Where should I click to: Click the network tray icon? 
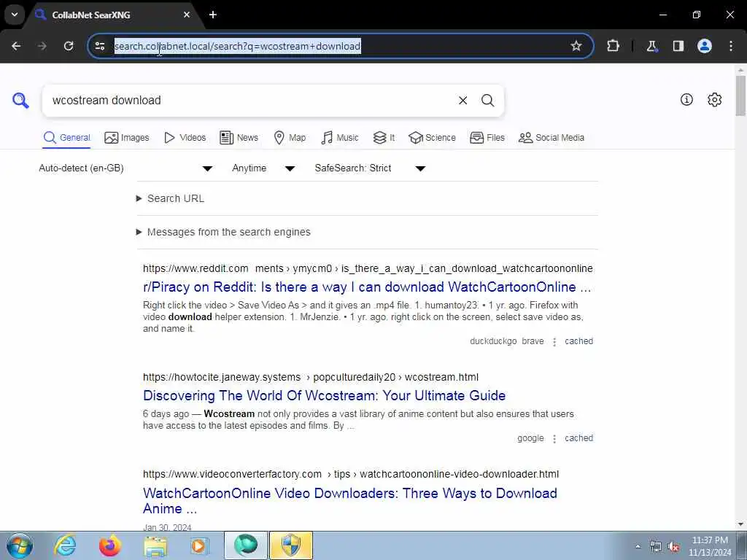656,547
